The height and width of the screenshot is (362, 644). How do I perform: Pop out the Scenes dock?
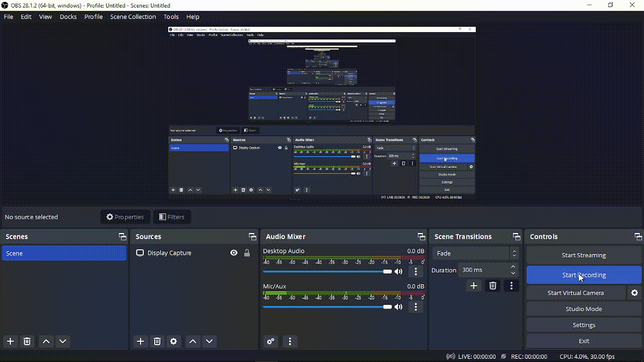[x=122, y=236]
